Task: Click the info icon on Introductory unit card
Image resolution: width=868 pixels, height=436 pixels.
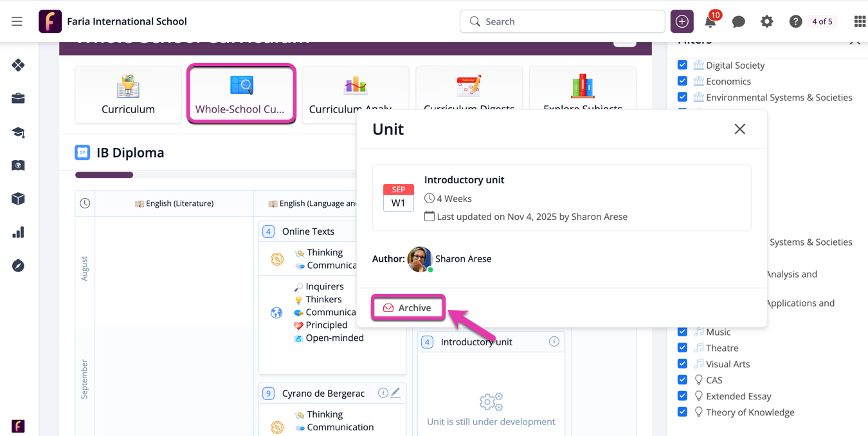Action: click(554, 341)
